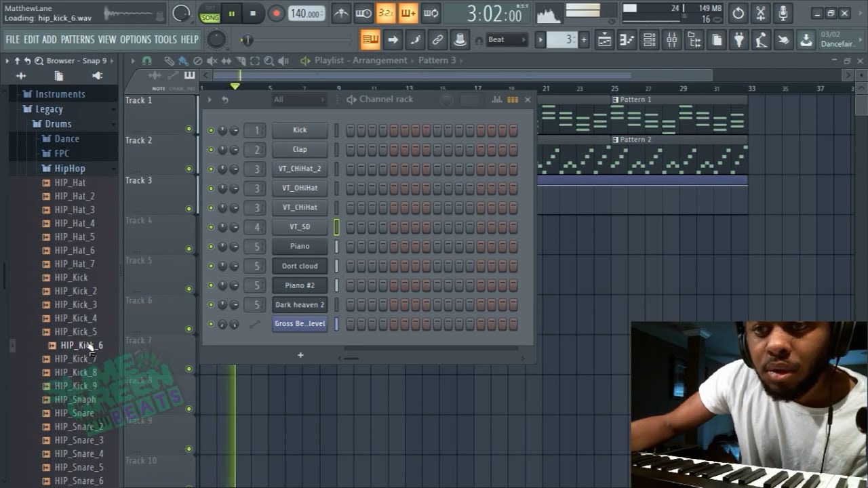Mute the Oort cloud channel LED
Image resolution: width=868 pixels, height=488 pixels.
click(x=211, y=266)
